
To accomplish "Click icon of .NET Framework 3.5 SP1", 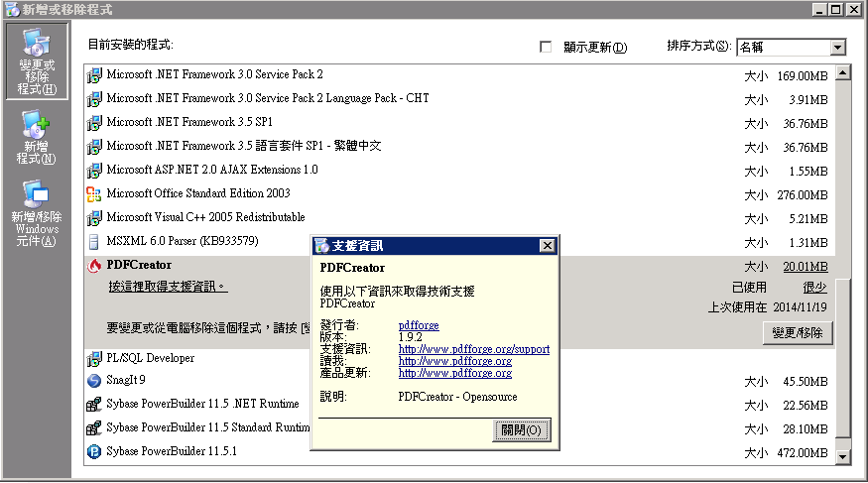I will [x=94, y=122].
